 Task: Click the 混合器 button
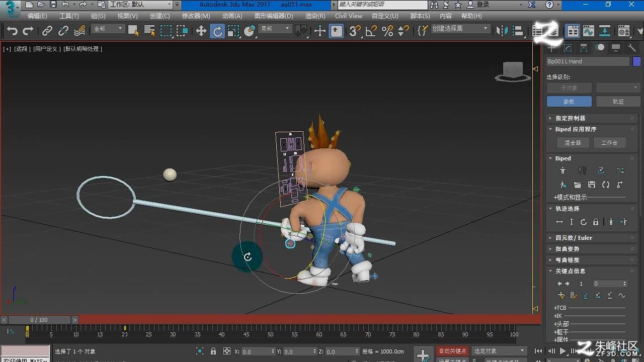click(573, 143)
